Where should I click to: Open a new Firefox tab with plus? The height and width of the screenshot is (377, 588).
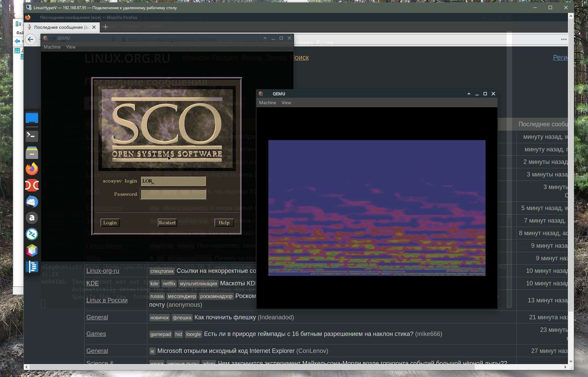(x=106, y=27)
